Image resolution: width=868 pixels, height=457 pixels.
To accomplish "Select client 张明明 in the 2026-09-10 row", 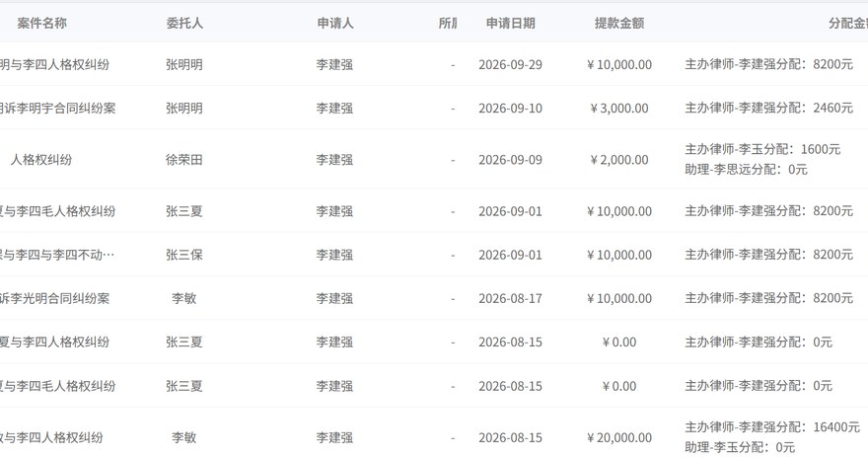I will [x=184, y=108].
